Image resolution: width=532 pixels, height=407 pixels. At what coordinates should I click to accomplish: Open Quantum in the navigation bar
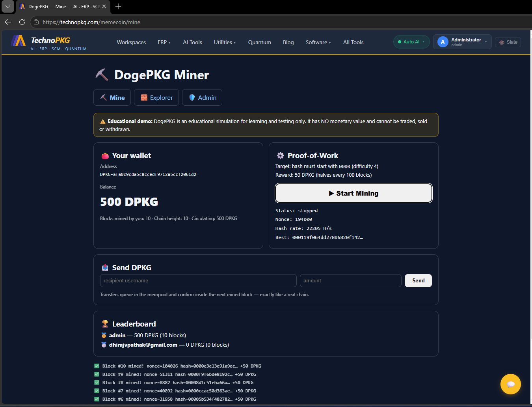[x=259, y=42]
